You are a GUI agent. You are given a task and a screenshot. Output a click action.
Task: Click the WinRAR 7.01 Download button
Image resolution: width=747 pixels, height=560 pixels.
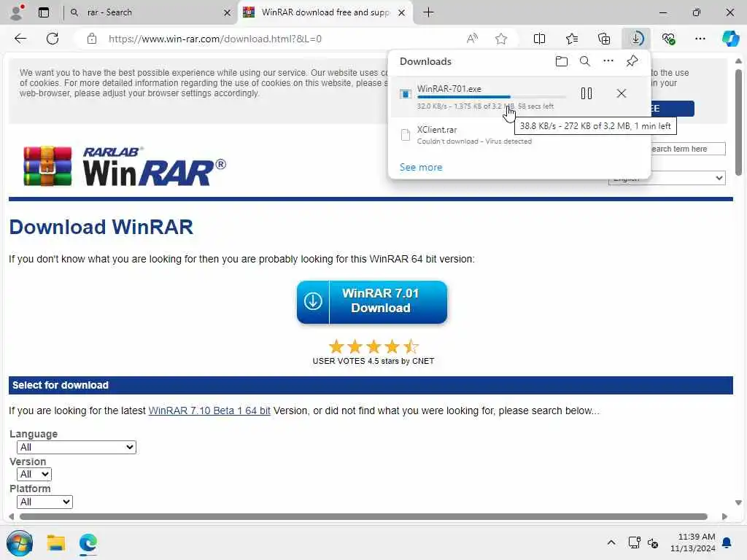click(x=371, y=302)
